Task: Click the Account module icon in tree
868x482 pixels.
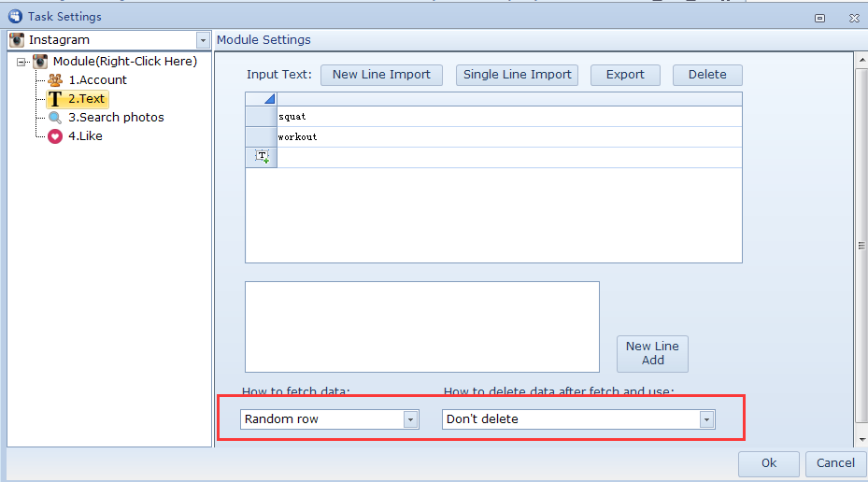Action: tap(55, 80)
